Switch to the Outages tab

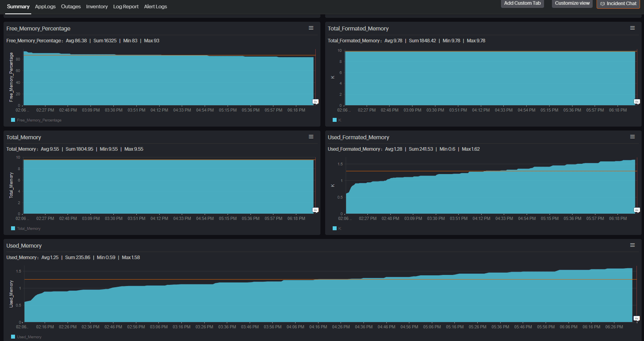[71, 7]
